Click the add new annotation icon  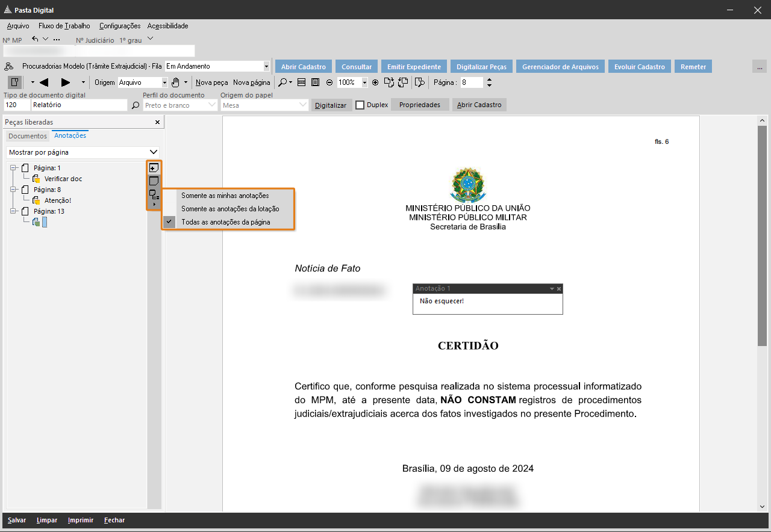point(154,168)
